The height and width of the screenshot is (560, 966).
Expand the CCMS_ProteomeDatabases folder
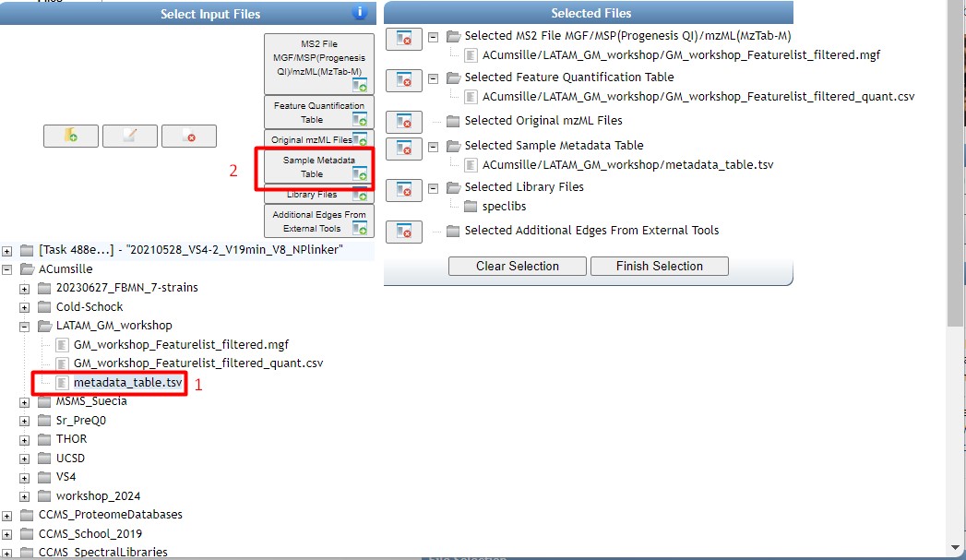(8, 515)
